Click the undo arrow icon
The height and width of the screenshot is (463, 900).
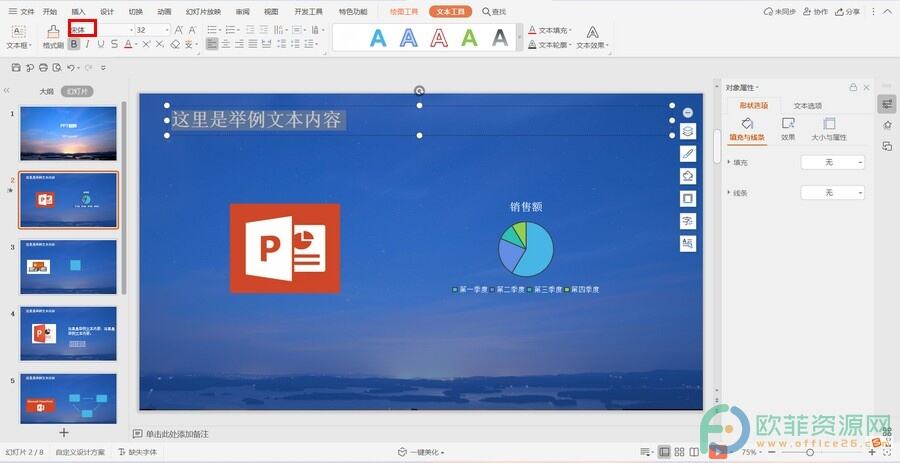point(71,68)
